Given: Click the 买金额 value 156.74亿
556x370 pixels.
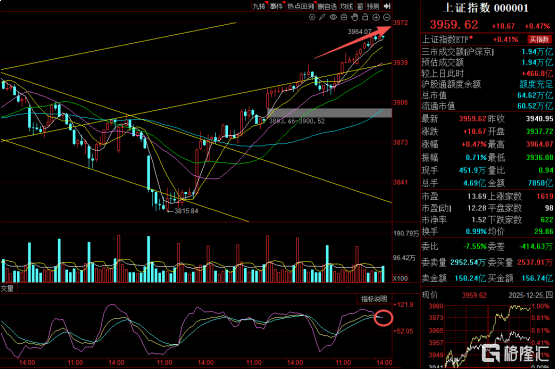Looking at the screenshot, I should pos(537,278).
